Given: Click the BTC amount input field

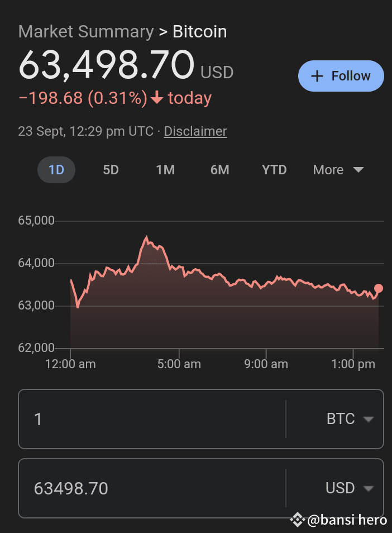Looking at the screenshot, I should tap(151, 419).
